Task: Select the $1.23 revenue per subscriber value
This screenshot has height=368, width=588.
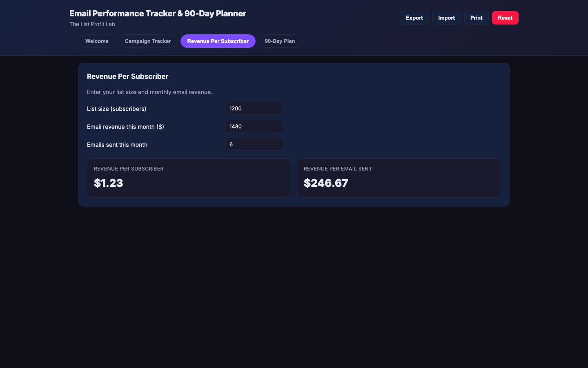Action: pyautogui.click(x=109, y=183)
